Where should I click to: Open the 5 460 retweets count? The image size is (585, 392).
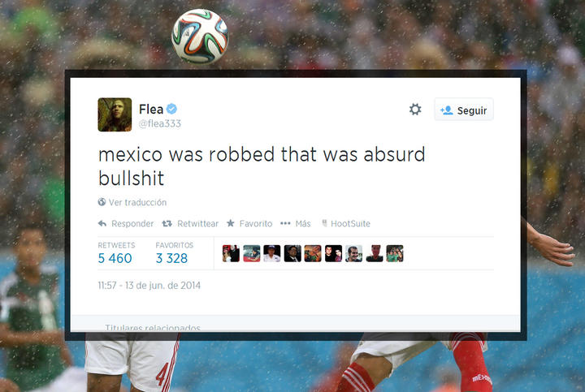click(x=115, y=258)
